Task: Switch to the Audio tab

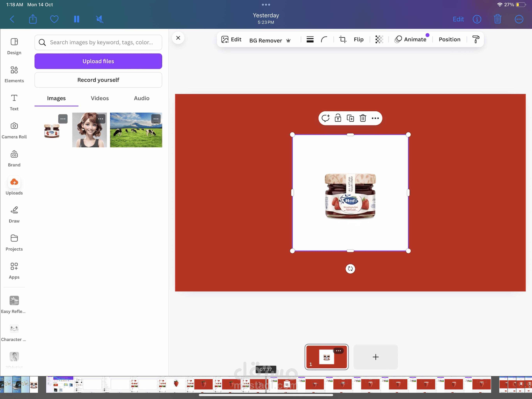Action: pos(141,98)
